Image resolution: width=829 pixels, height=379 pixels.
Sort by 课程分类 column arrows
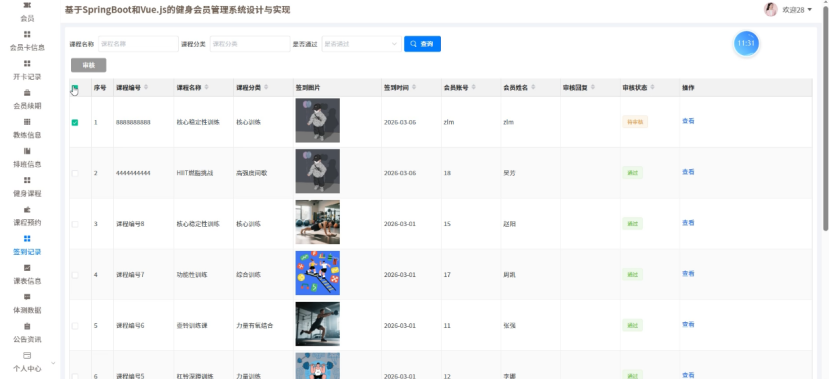click(x=266, y=87)
